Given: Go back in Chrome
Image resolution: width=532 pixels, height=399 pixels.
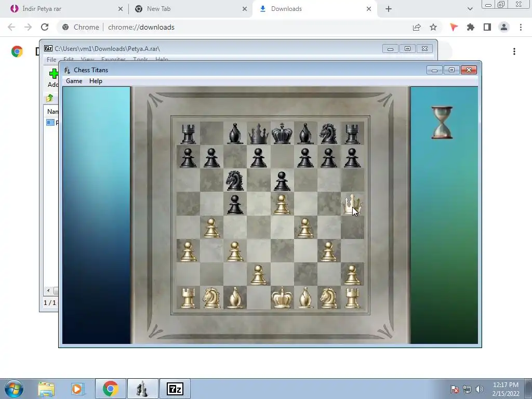Looking at the screenshot, I should pyautogui.click(x=11, y=27).
